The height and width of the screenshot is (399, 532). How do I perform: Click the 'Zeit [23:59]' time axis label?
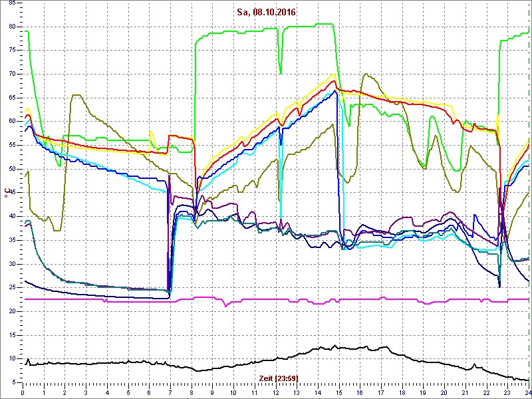point(278,378)
